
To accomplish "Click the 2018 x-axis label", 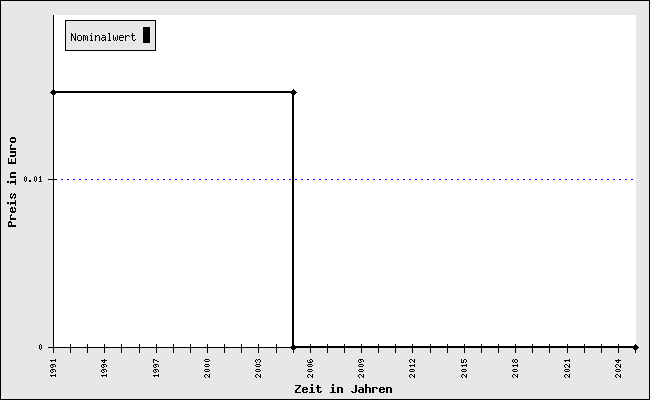I will pyautogui.click(x=516, y=368).
